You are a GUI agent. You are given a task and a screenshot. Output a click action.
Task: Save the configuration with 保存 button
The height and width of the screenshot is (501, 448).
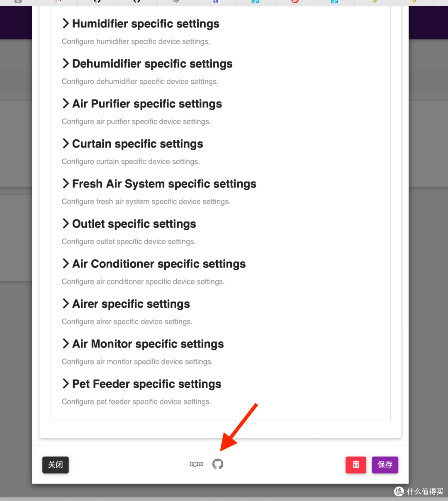point(385,465)
